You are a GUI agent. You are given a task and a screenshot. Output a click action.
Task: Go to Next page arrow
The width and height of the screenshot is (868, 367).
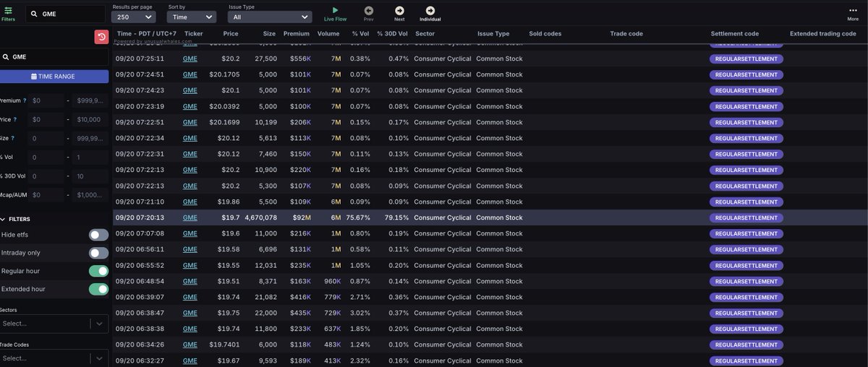(x=399, y=10)
